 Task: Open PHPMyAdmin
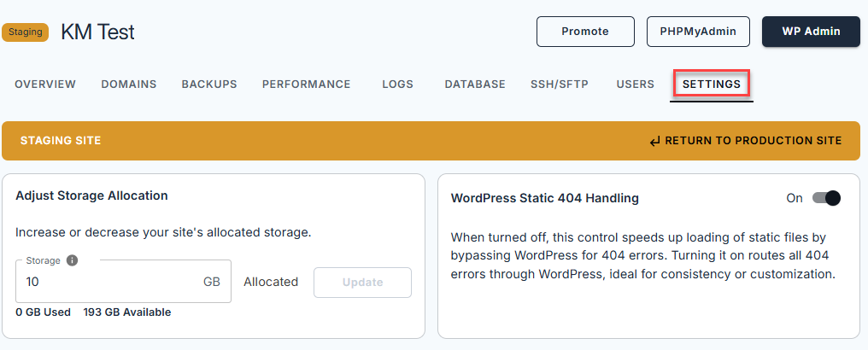tap(698, 32)
